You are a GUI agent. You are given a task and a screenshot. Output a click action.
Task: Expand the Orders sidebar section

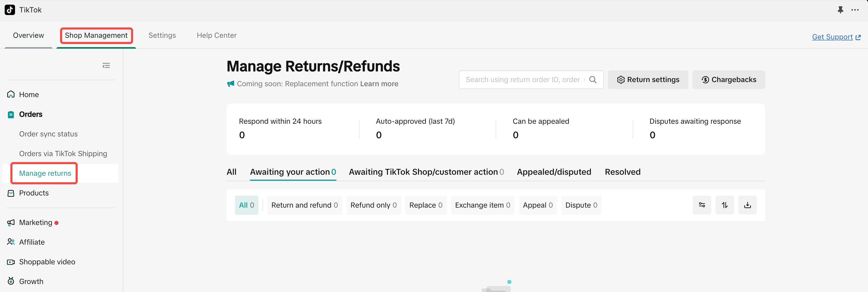point(31,114)
